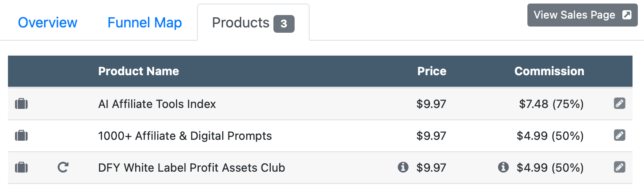The image size is (644, 192).
Task: Select the Products tab
Action: 241,23
